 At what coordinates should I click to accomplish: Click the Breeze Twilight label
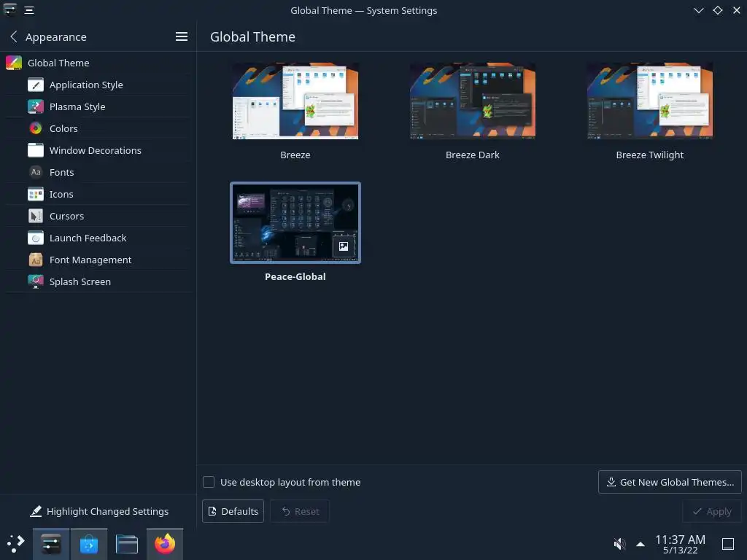[x=650, y=155]
